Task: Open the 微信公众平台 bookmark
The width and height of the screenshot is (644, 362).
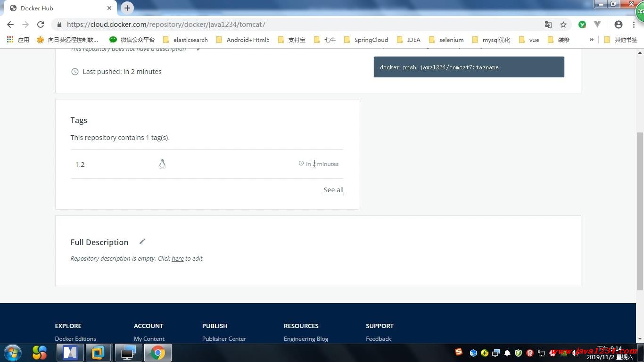Action: (132, 40)
